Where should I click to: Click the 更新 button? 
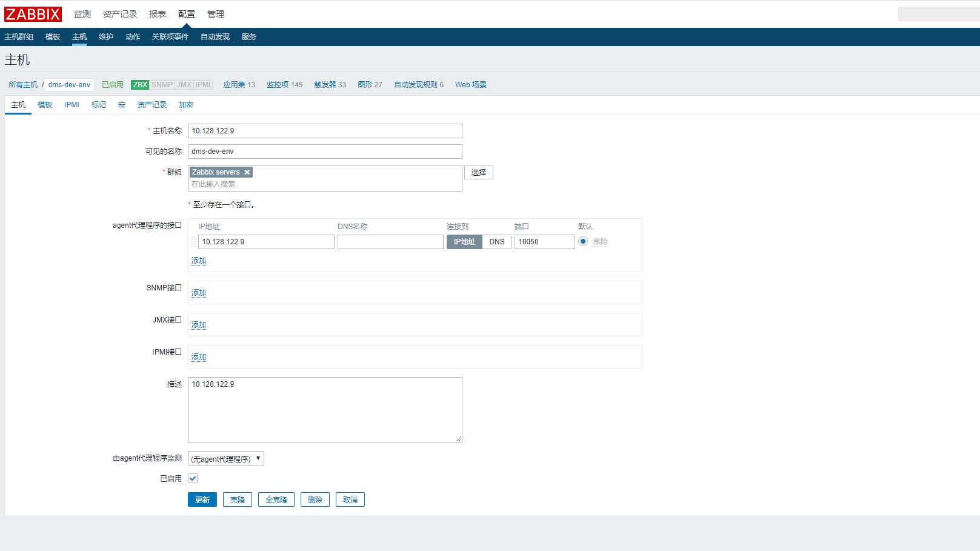[202, 499]
